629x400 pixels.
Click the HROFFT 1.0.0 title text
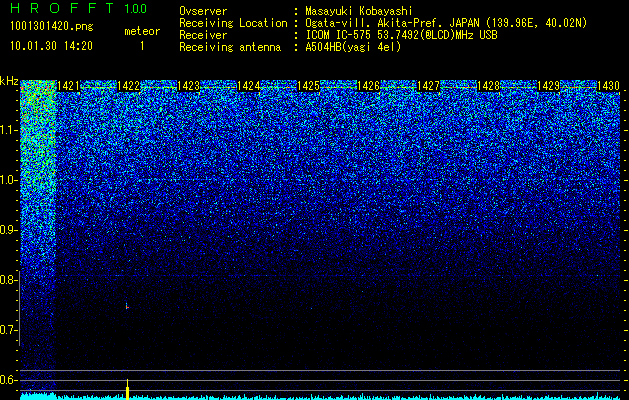pos(79,8)
